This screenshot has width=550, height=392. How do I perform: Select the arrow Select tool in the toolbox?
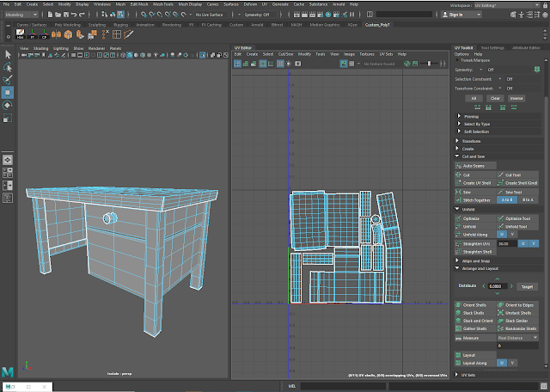[x=8, y=54]
